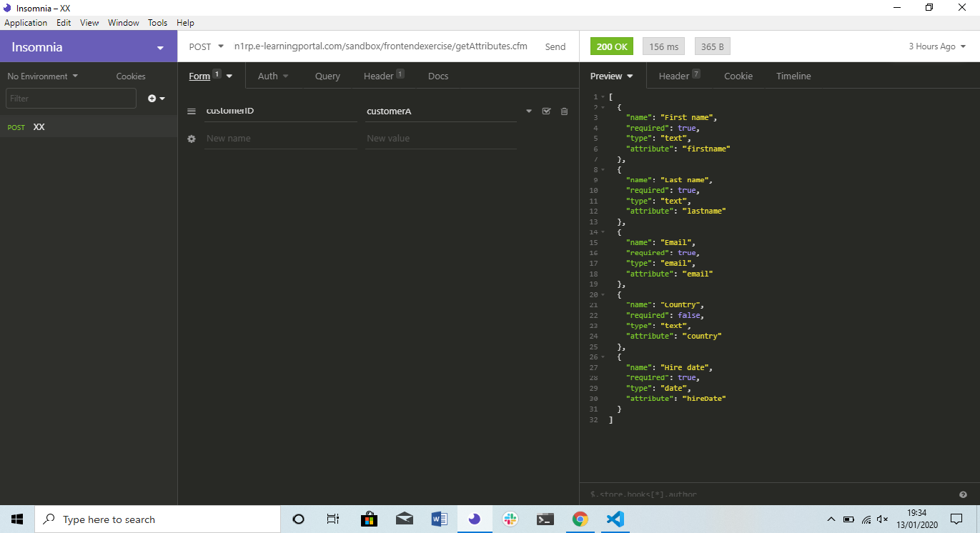Open the Preview mode dropdown

(612, 76)
